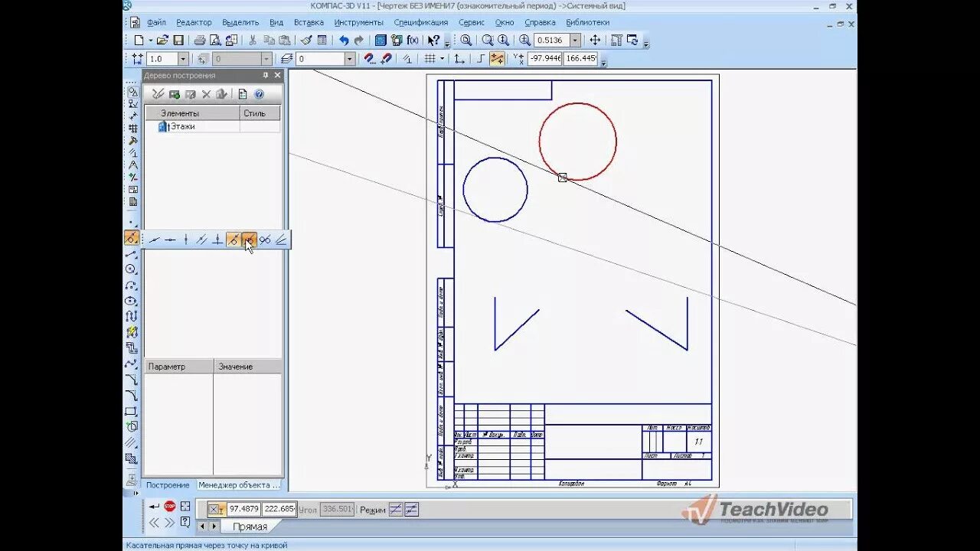Select the segment line tool
This screenshot has height=551, width=980.
coord(131,254)
